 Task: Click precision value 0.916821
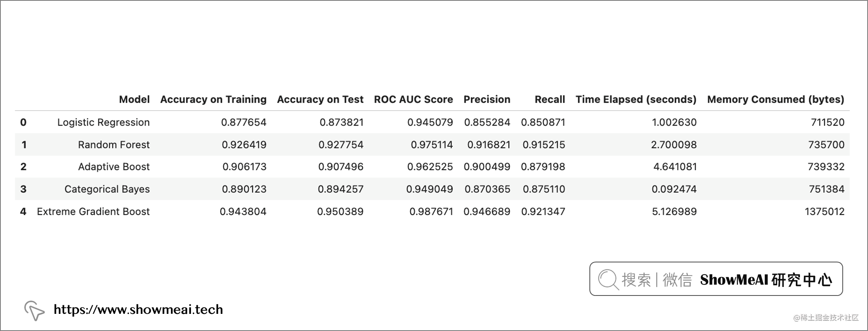[489, 144]
